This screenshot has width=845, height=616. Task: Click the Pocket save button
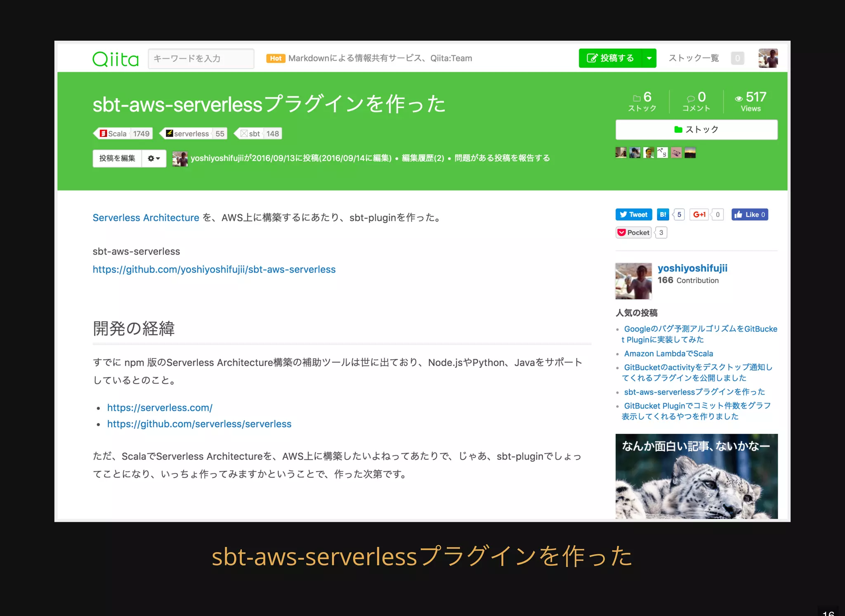point(633,233)
